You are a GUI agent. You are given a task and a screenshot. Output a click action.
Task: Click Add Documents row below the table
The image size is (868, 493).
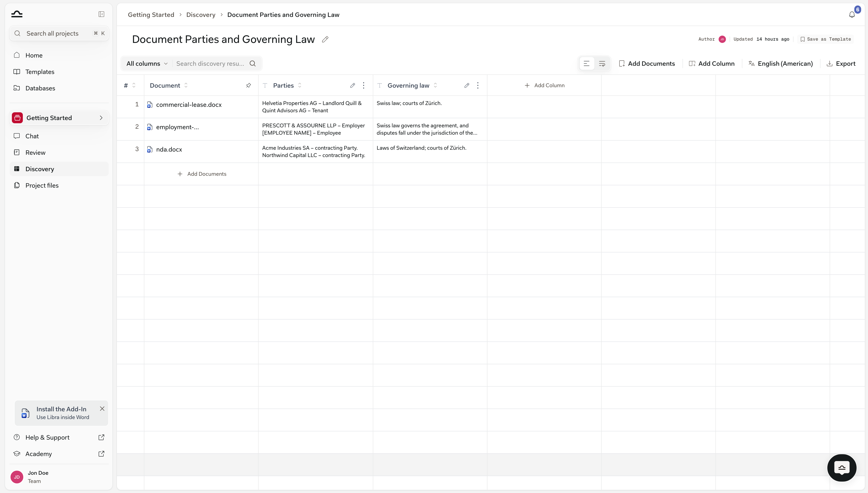pyautogui.click(x=202, y=174)
